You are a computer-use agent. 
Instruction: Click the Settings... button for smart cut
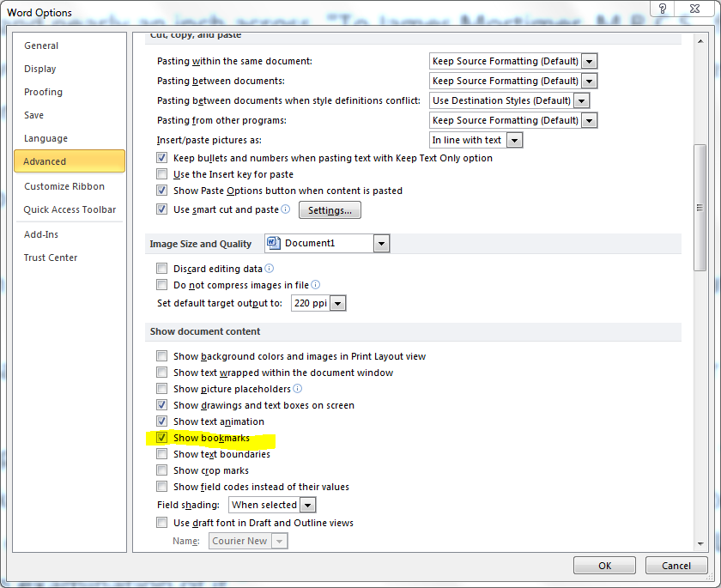[x=330, y=210]
